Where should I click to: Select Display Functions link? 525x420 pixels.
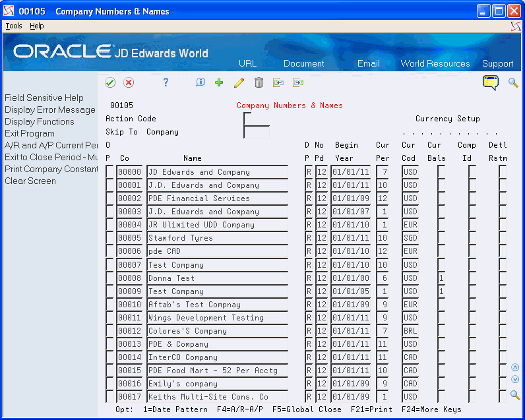point(40,121)
